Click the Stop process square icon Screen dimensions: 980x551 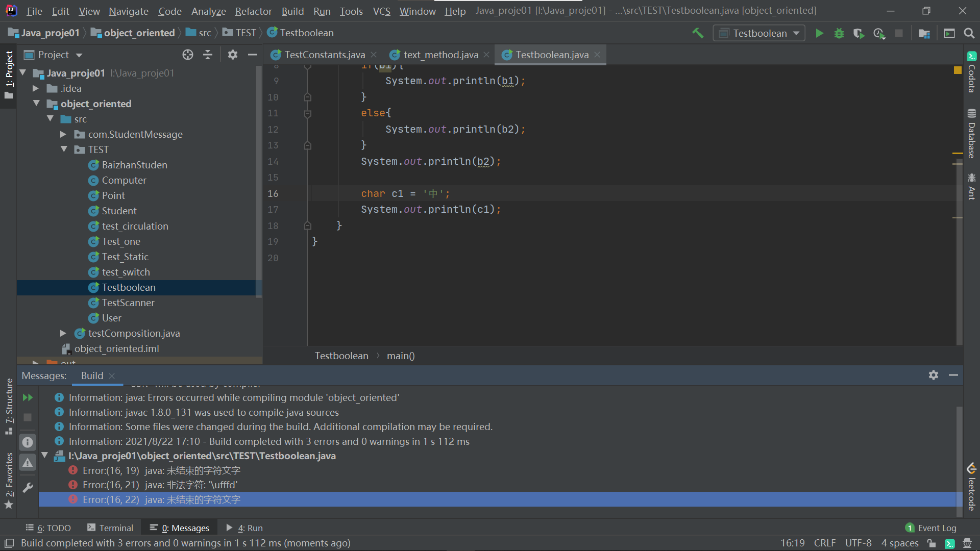click(x=899, y=33)
